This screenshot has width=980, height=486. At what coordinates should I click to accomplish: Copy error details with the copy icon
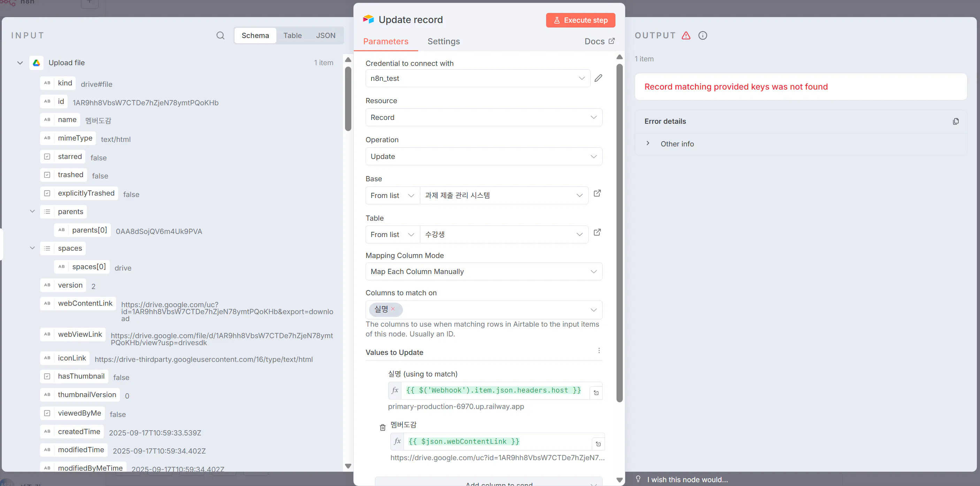[955, 121]
